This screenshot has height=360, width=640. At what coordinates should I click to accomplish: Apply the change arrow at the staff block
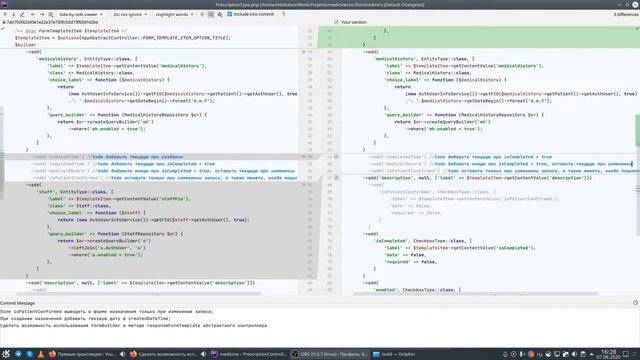coord(303,185)
